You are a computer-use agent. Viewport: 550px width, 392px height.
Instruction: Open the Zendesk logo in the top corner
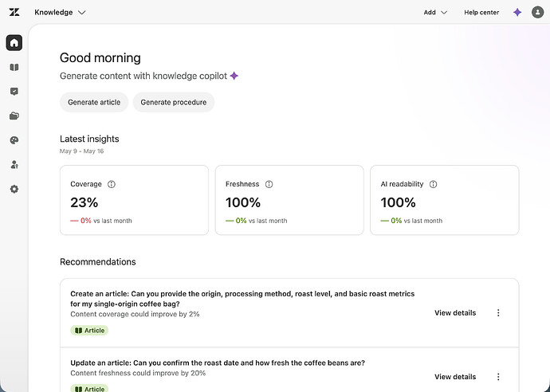[14, 12]
